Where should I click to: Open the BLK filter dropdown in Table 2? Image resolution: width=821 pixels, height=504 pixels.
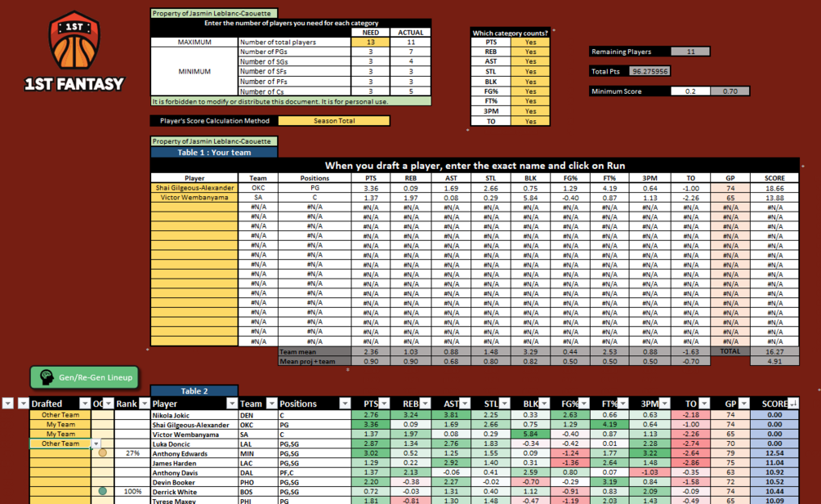tap(544, 404)
